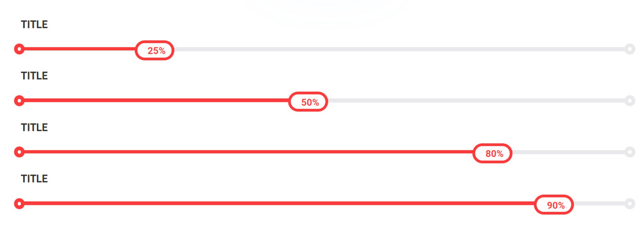The height and width of the screenshot is (225, 644).
Task: Click the TITLE label above the 90% bar
Action: point(34,179)
